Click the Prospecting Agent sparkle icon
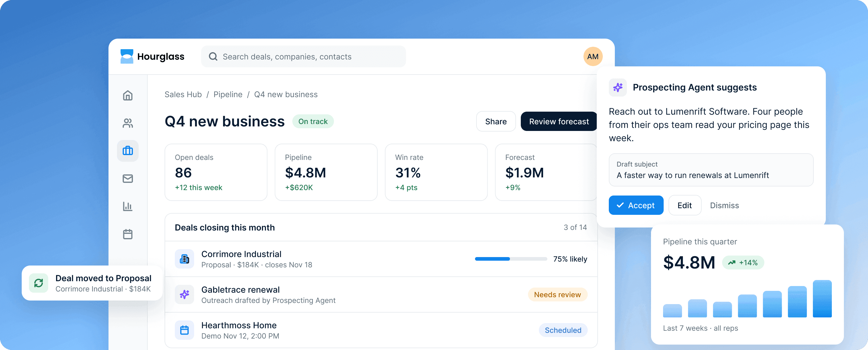868x350 pixels. pos(618,88)
